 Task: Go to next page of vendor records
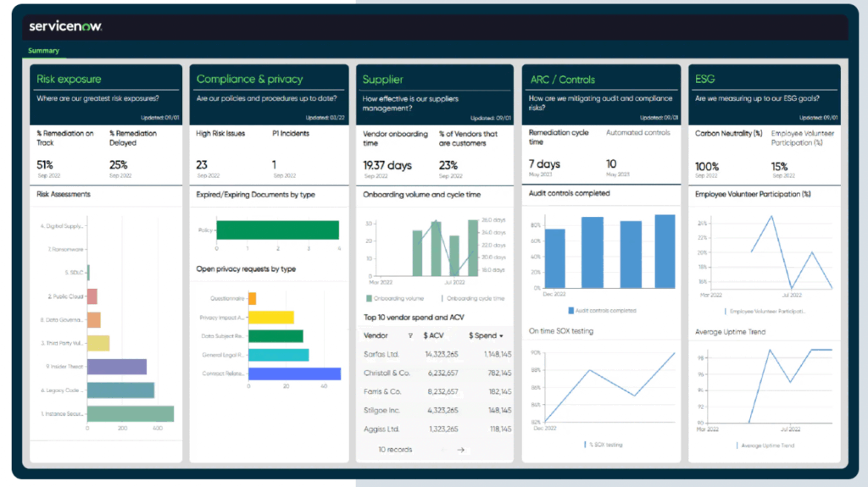pyautogui.click(x=460, y=450)
